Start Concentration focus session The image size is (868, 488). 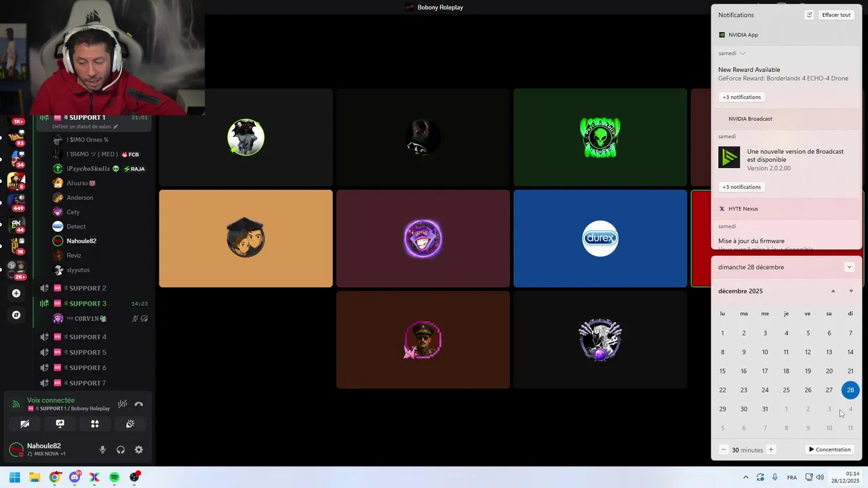click(x=829, y=449)
